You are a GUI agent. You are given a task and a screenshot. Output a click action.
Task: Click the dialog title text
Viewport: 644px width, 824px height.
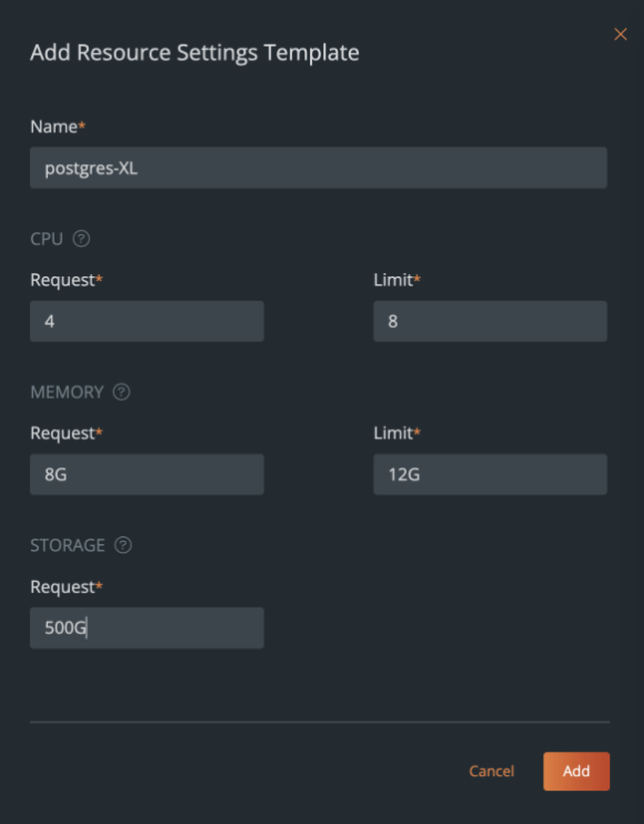pyautogui.click(x=195, y=52)
